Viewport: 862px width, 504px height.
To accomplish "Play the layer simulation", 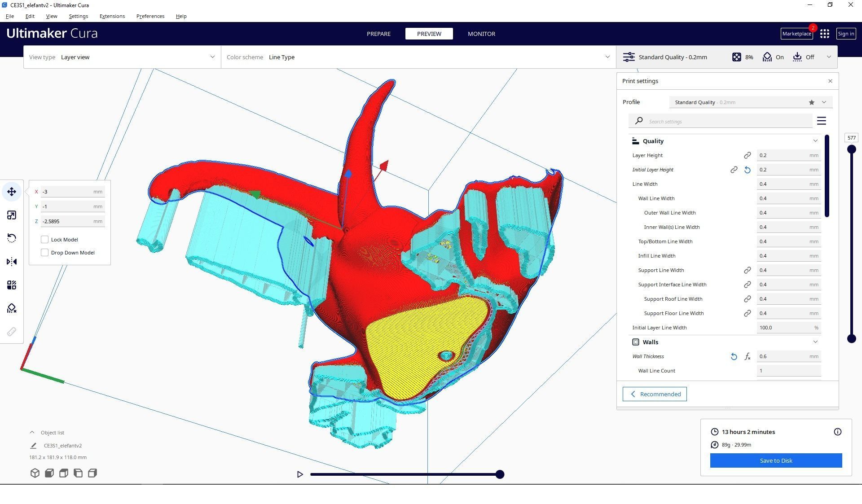I will (300, 474).
